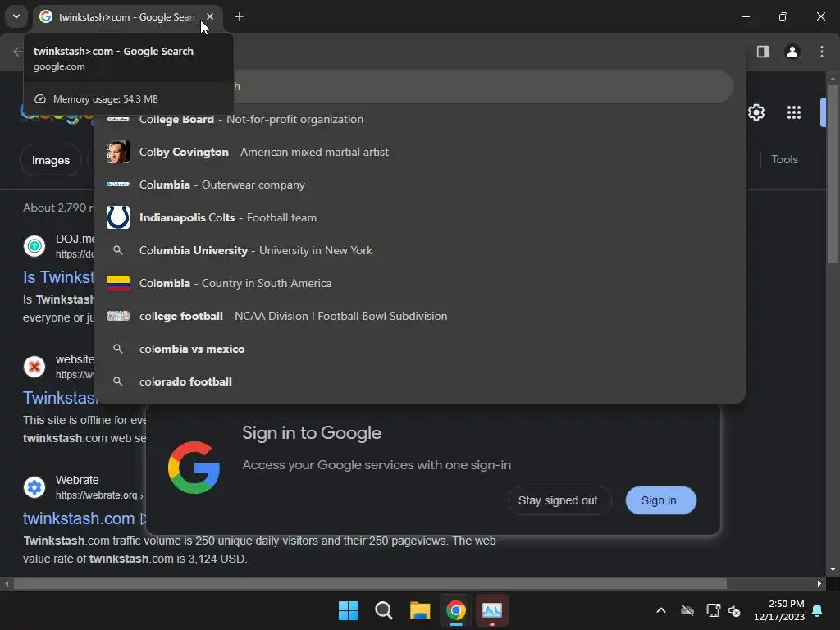Open the Chrome three-dot menu

click(x=822, y=52)
